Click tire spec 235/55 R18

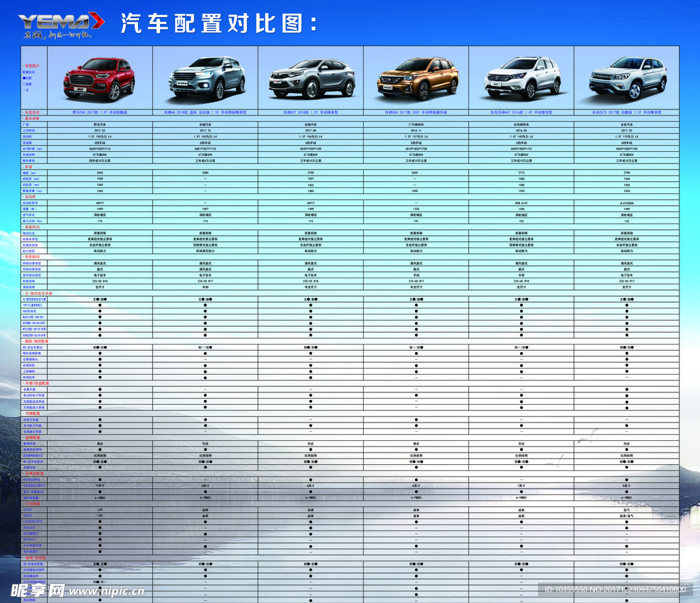[311, 281]
